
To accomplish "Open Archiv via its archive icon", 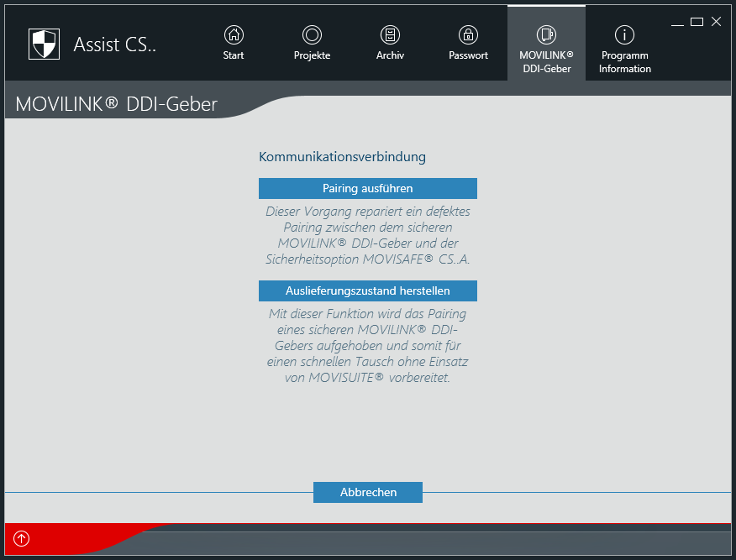I will click(x=390, y=35).
